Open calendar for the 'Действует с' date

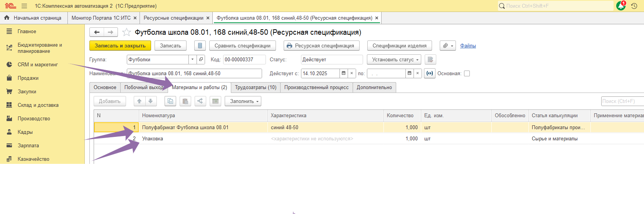tap(343, 73)
